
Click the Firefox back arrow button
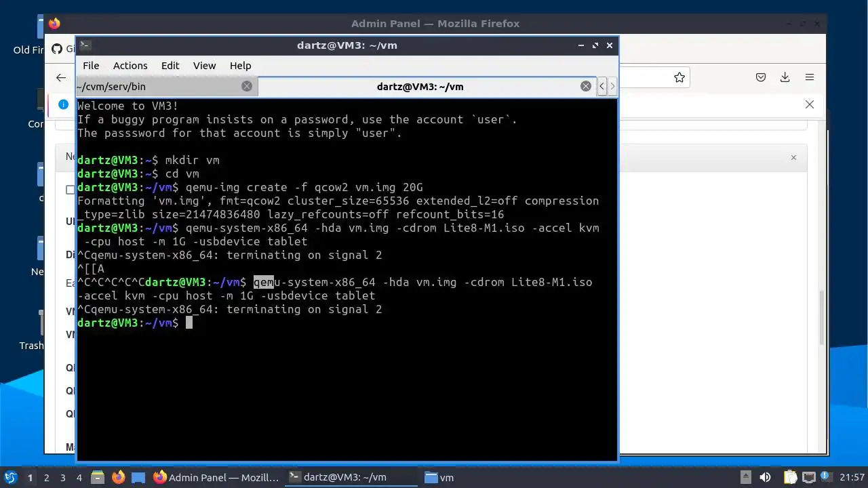(61, 77)
